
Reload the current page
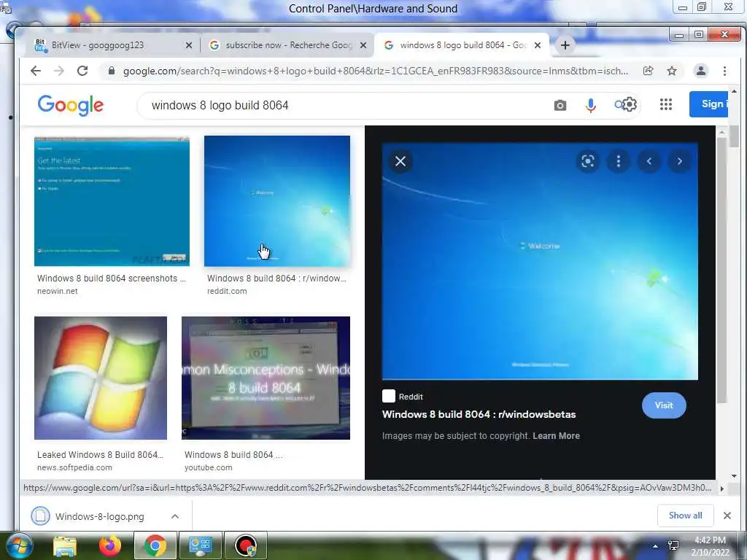(x=82, y=71)
